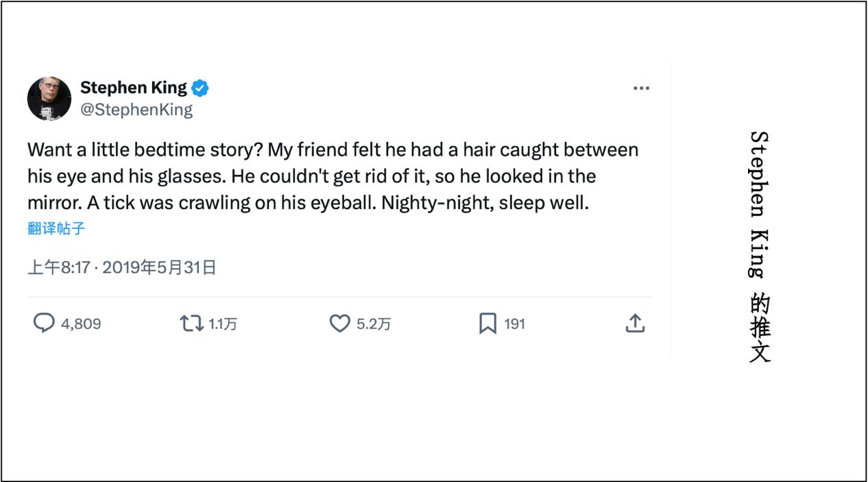868x482 pixels.
Task: Click the reply speech bubble icon
Action: [44, 323]
